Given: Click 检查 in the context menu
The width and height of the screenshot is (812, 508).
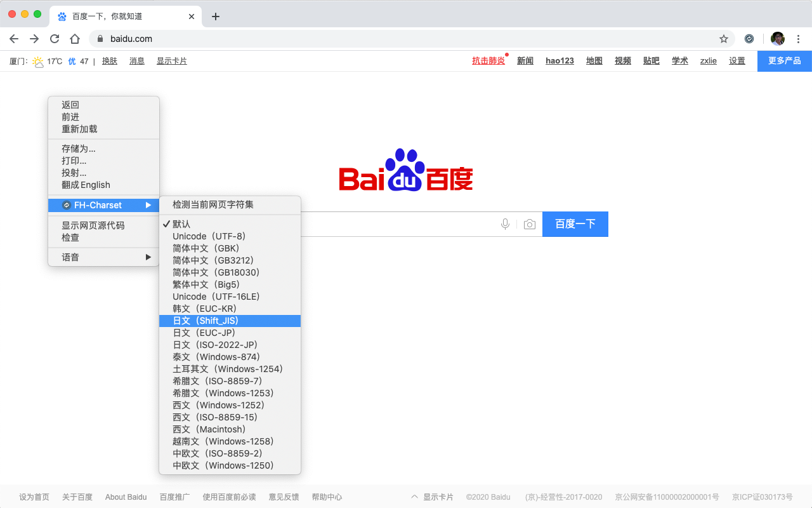Looking at the screenshot, I should coord(70,237).
